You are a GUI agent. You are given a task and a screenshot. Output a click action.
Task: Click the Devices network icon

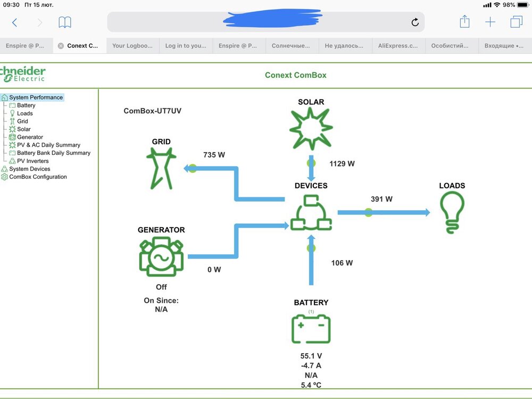coord(311,213)
